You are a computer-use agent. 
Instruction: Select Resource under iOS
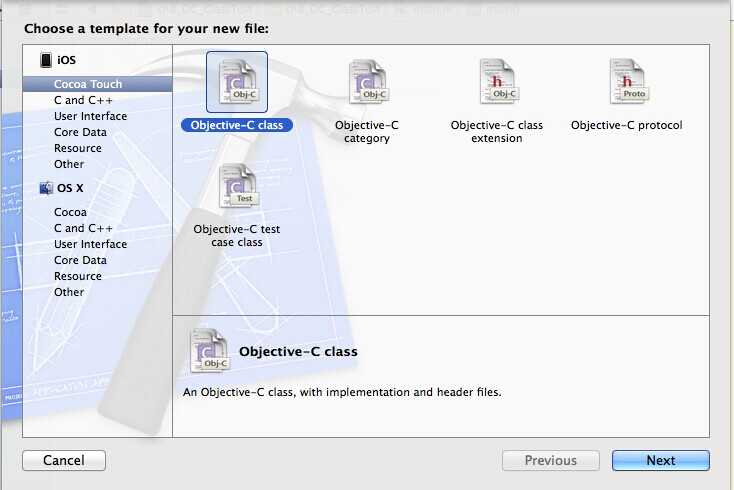click(x=78, y=148)
